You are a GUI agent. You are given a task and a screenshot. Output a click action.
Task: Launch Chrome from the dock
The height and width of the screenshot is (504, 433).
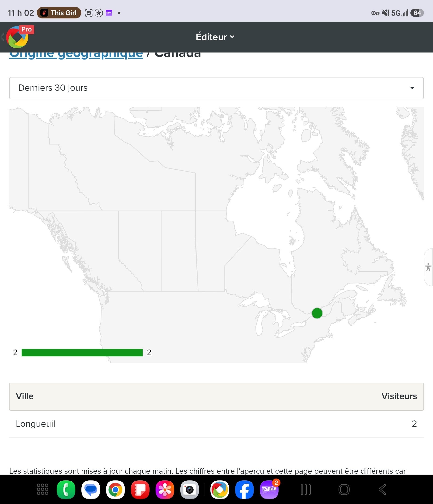click(x=115, y=490)
